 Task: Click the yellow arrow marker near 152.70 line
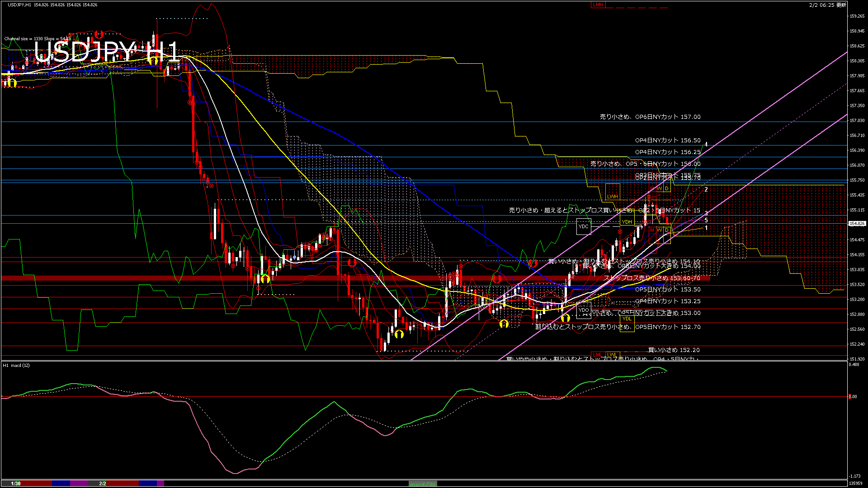(504, 324)
